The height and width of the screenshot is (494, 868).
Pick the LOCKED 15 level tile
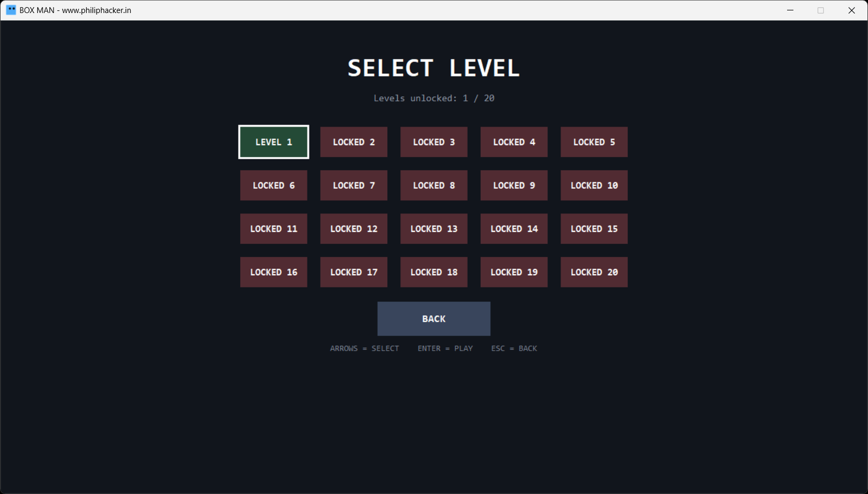tap(594, 229)
